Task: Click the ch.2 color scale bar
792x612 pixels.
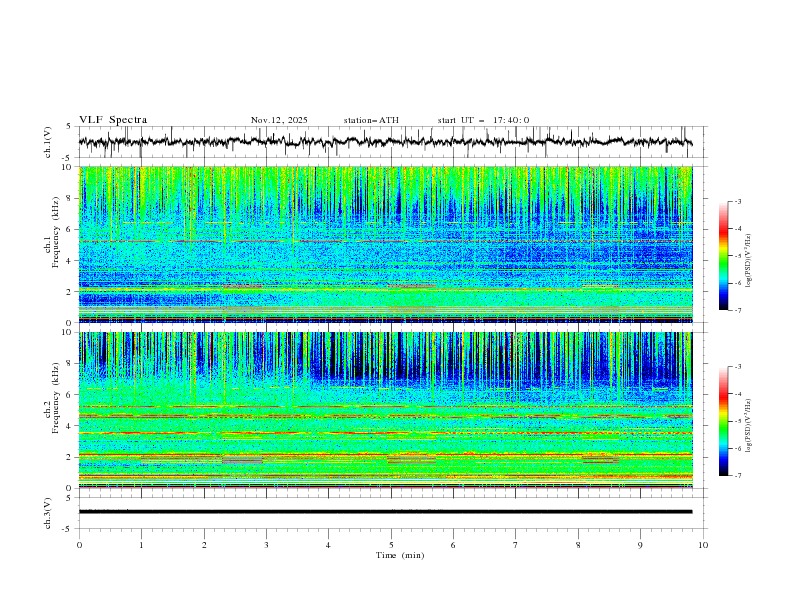Action: click(723, 421)
